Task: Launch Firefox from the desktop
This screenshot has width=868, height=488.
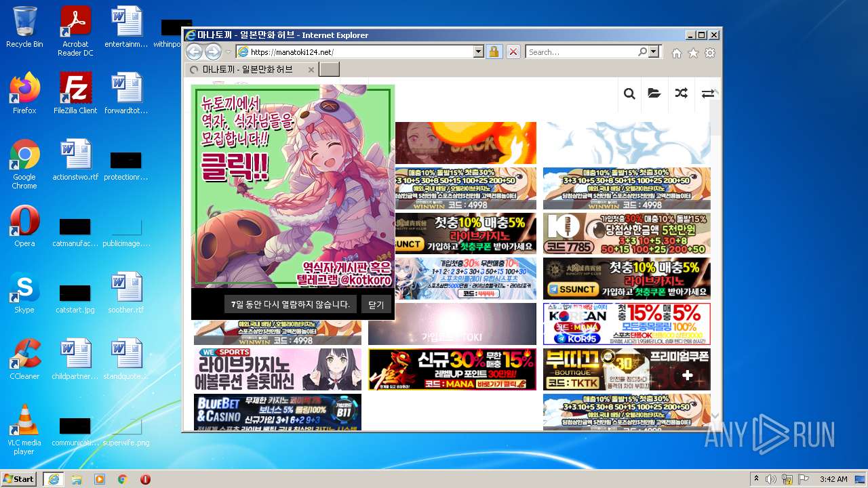Action: [24, 94]
